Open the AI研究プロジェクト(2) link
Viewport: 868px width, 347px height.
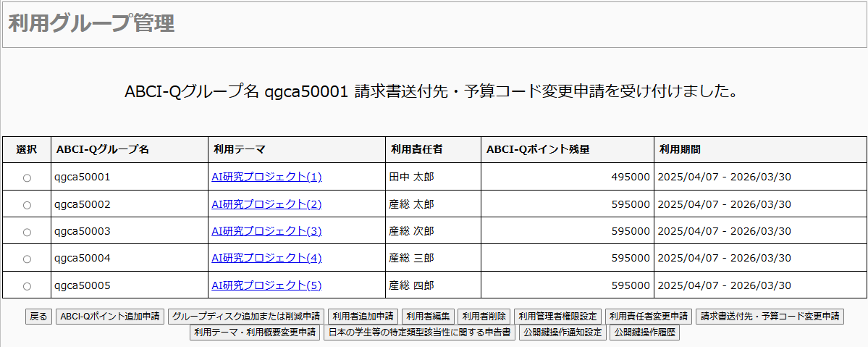[266, 204]
